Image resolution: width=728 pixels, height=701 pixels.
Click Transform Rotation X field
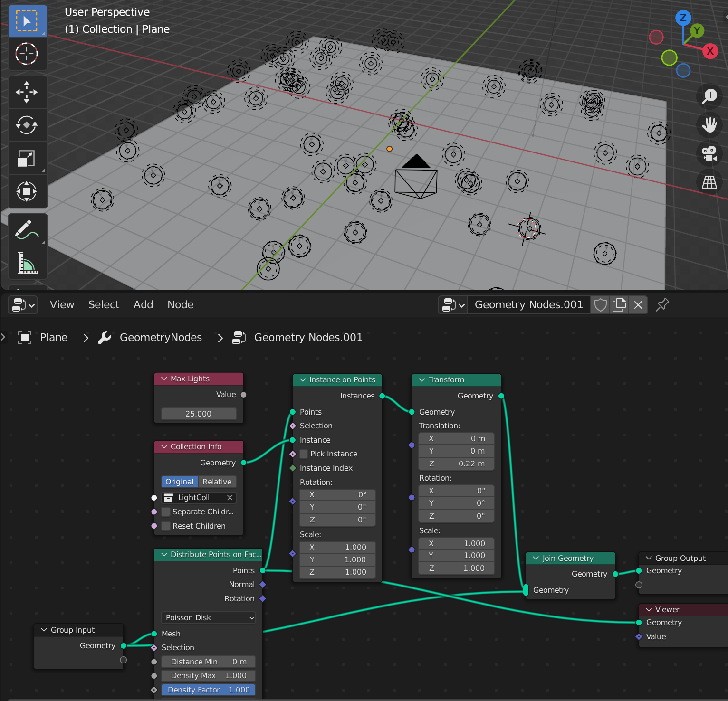[x=457, y=491]
